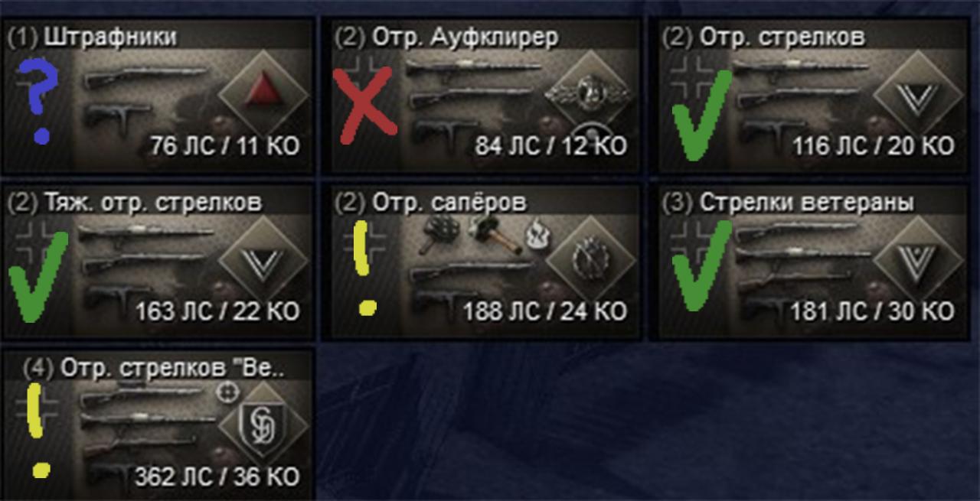This screenshot has width=980, height=501.
Task: Select the sapper wreath badge emblem
Action: pyautogui.click(x=590, y=260)
